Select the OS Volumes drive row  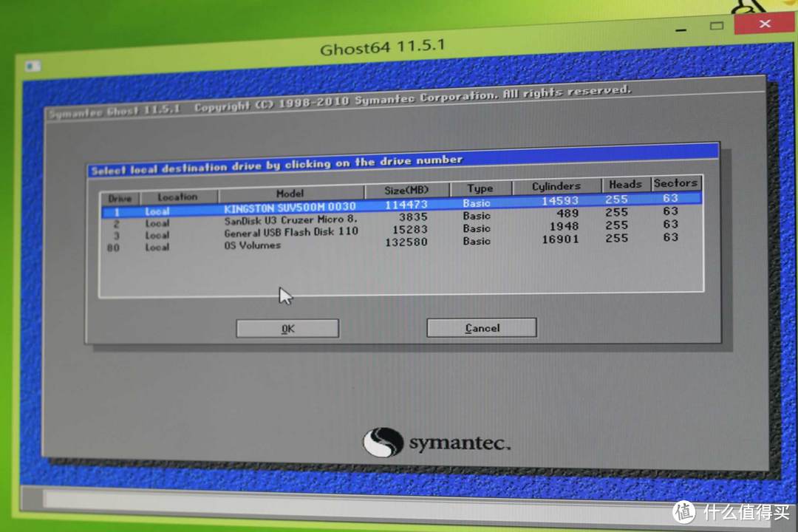point(401,243)
